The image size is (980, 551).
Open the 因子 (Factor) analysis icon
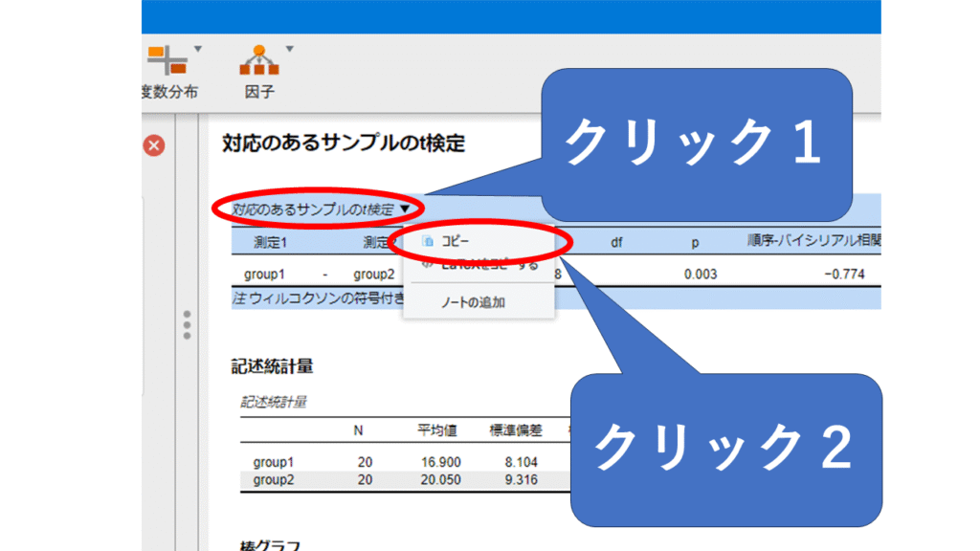point(258,60)
